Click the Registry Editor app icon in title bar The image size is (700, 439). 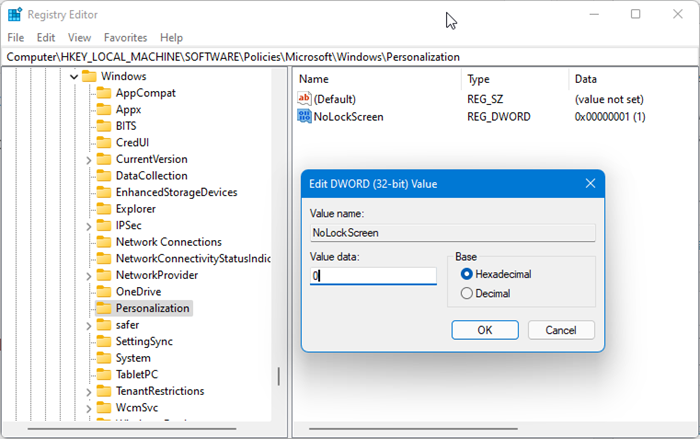tap(15, 15)
